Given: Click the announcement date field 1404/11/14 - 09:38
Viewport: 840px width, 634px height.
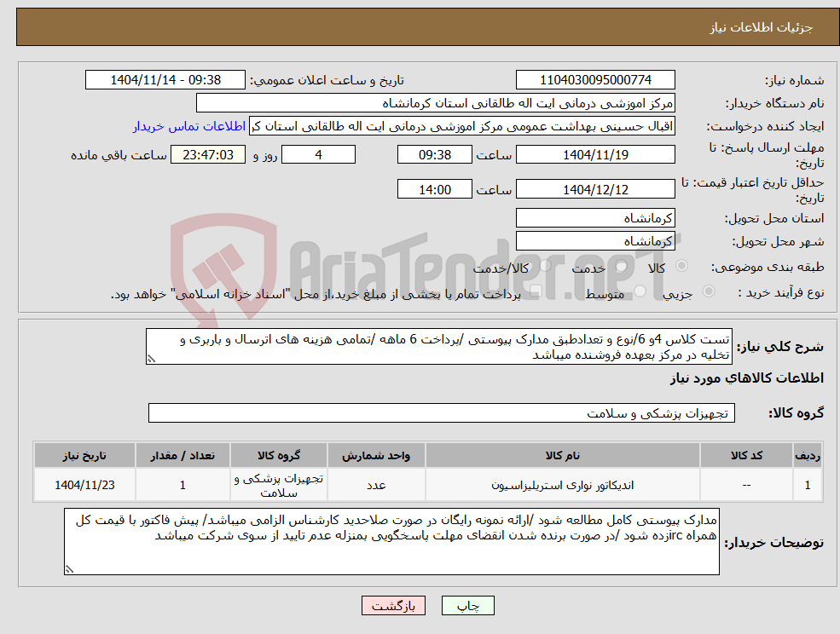Looking at the screenshot, I should coord(165,80).
